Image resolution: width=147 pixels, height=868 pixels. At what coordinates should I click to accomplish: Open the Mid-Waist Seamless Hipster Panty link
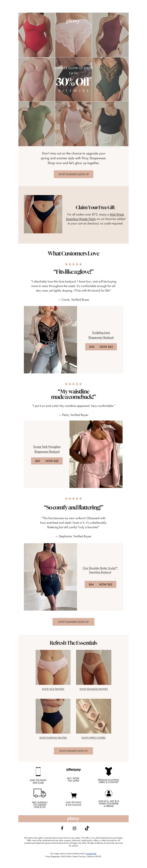(95, 217)
